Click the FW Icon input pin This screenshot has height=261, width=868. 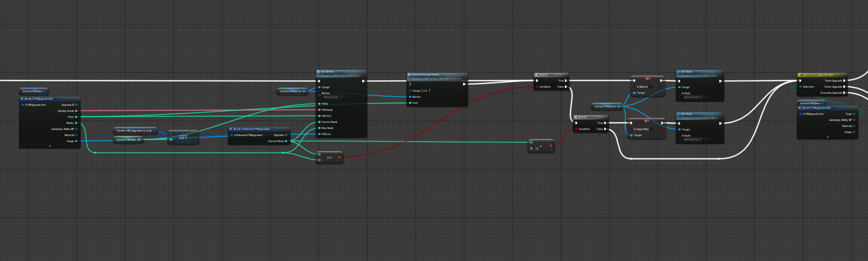[x=319, y=134]
